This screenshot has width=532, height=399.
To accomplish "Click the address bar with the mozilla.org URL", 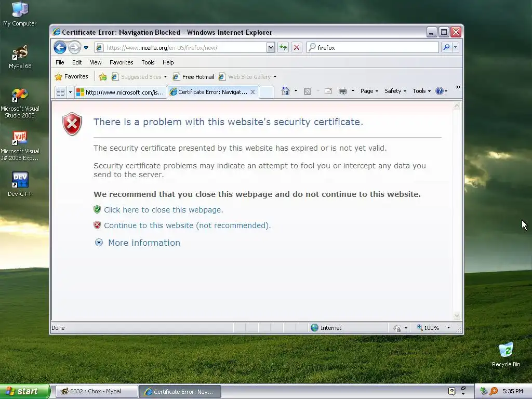I will [x=180, y=47].
